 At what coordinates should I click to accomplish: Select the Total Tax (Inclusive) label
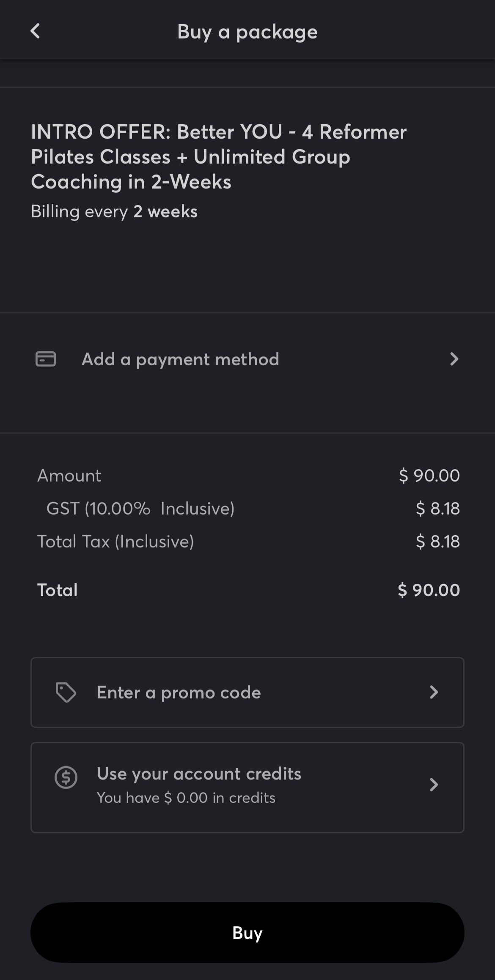pyautogui.click(x=115, y=542)
